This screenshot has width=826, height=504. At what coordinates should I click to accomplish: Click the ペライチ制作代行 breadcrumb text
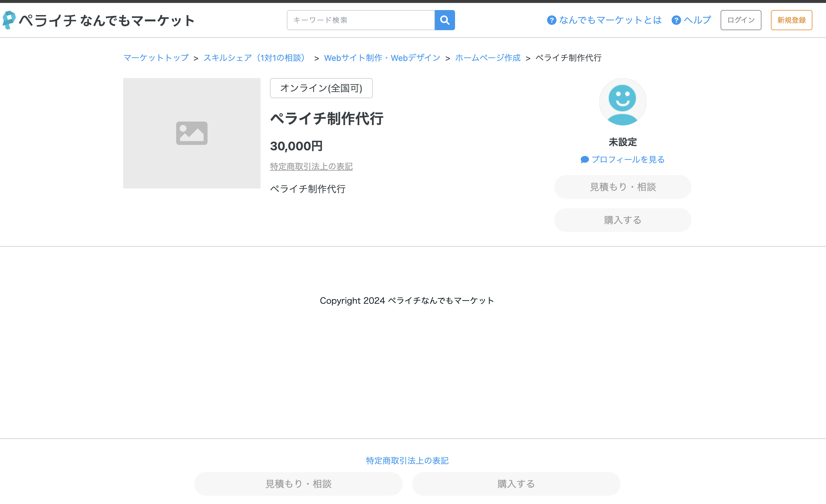point(568,58)
